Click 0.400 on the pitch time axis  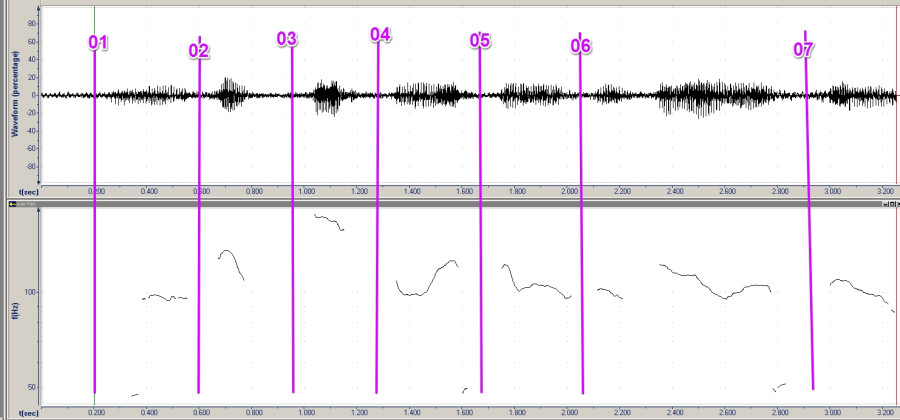click(149, 412)
